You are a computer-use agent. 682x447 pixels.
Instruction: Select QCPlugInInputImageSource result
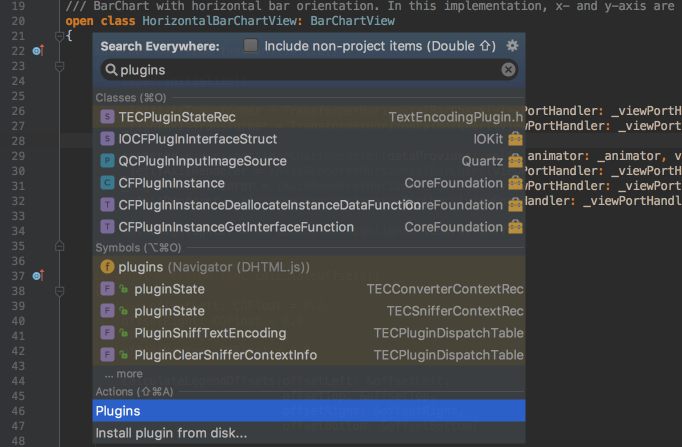[x=309, y=161]
